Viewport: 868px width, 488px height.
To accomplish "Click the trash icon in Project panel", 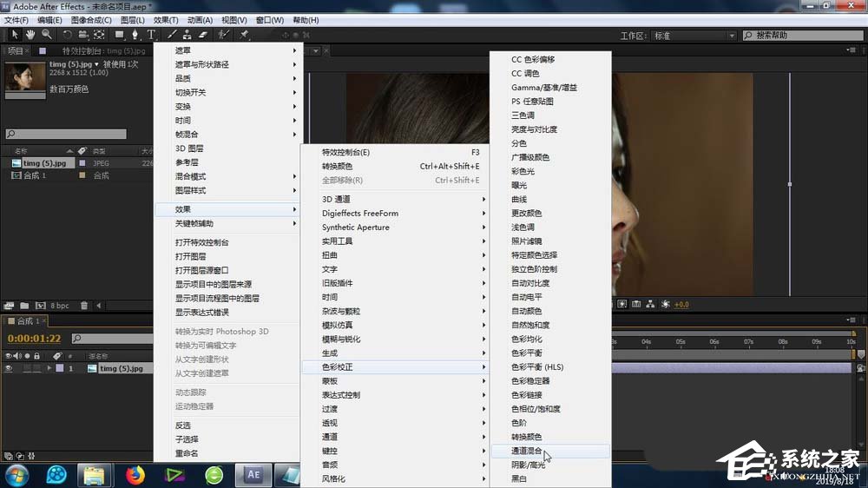I will point(86,306).
